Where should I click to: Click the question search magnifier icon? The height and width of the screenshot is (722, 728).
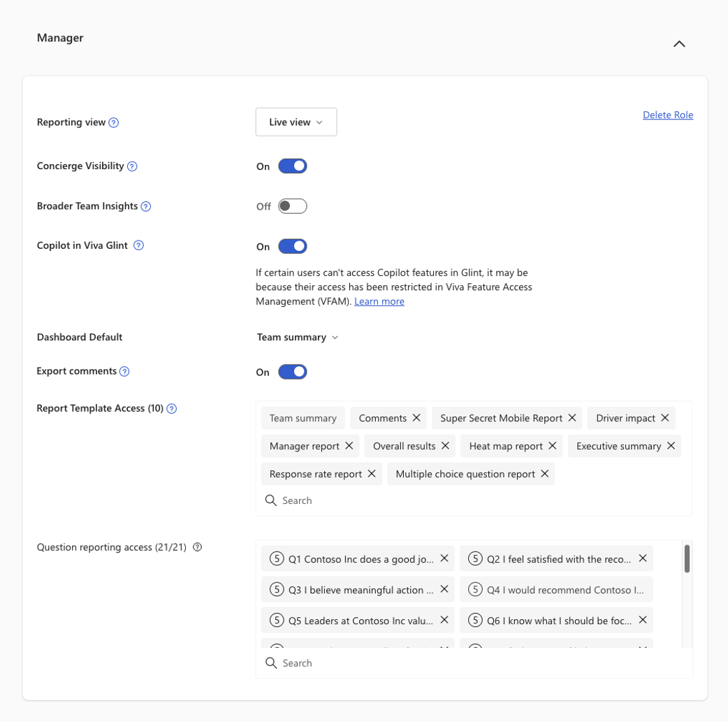tap(271, 663)
